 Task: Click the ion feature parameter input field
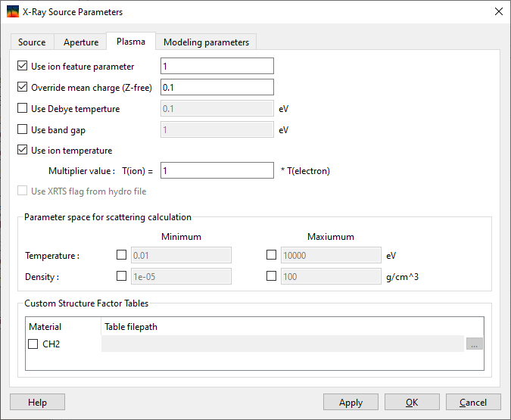[217, 67]
